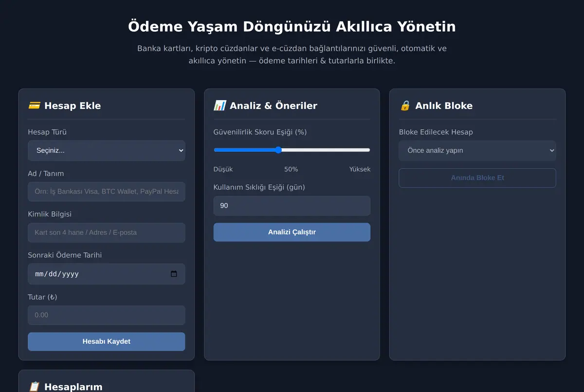This screenshot has width=584, height=392.
Task: Click the 'Bloke Edilecek Hesap' label
Action: pos(436,132)
